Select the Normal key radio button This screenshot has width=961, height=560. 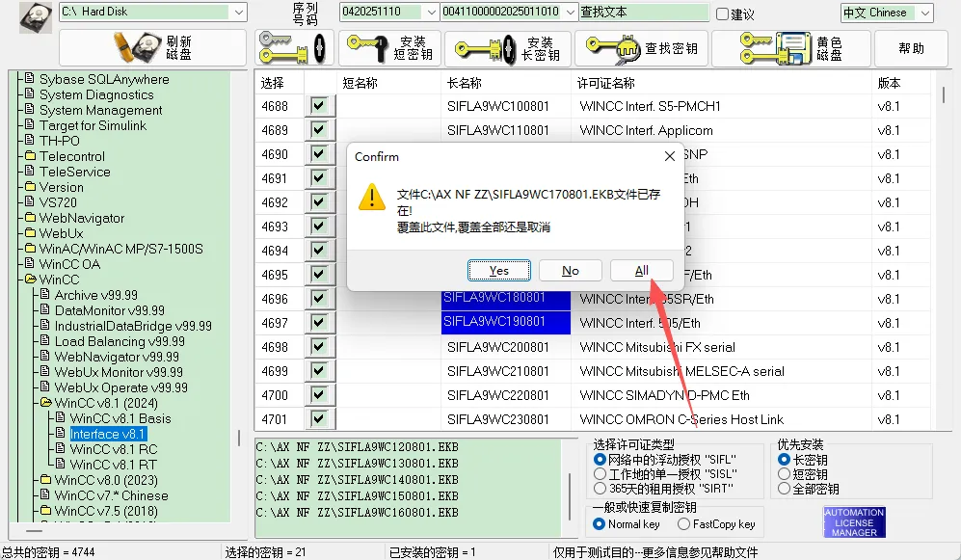pos(600,523)
